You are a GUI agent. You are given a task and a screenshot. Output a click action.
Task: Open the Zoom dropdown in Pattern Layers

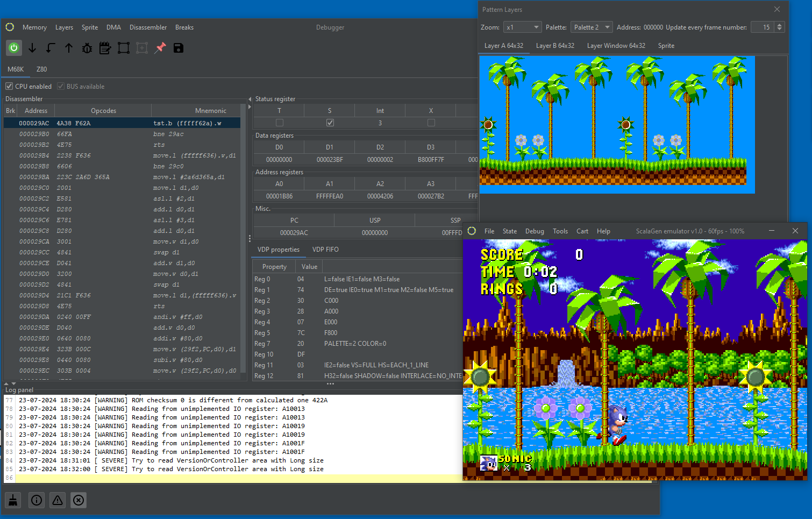(523, 27)
